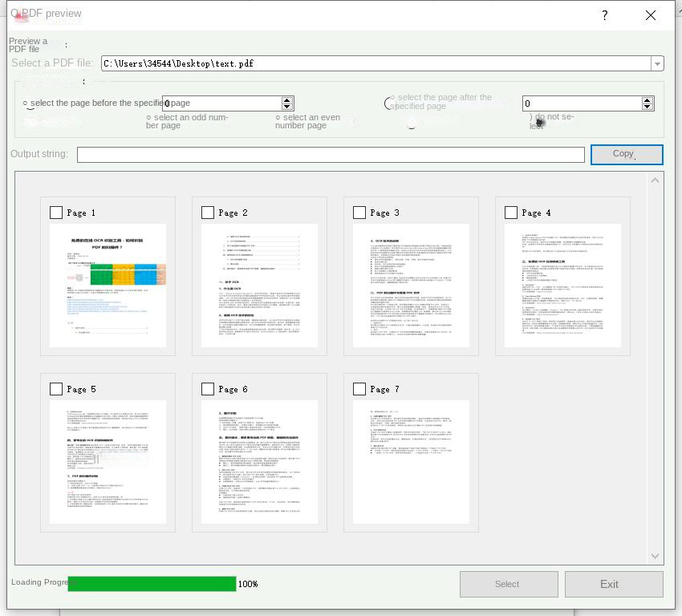The width and height of the screenshot is (682, 616).
Task: Tick the Page 6 checkbox
Action: point(208,389)
